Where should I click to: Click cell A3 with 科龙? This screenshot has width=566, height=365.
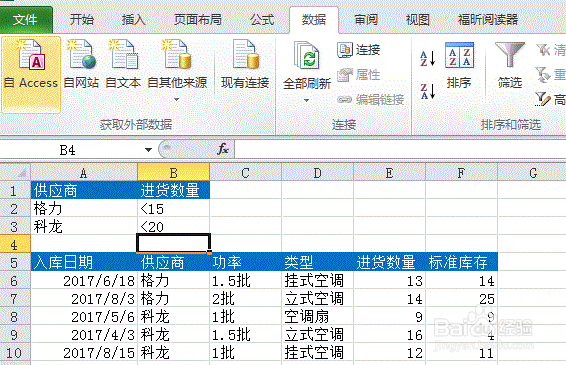pyautogui.click(x=84, y=226)
